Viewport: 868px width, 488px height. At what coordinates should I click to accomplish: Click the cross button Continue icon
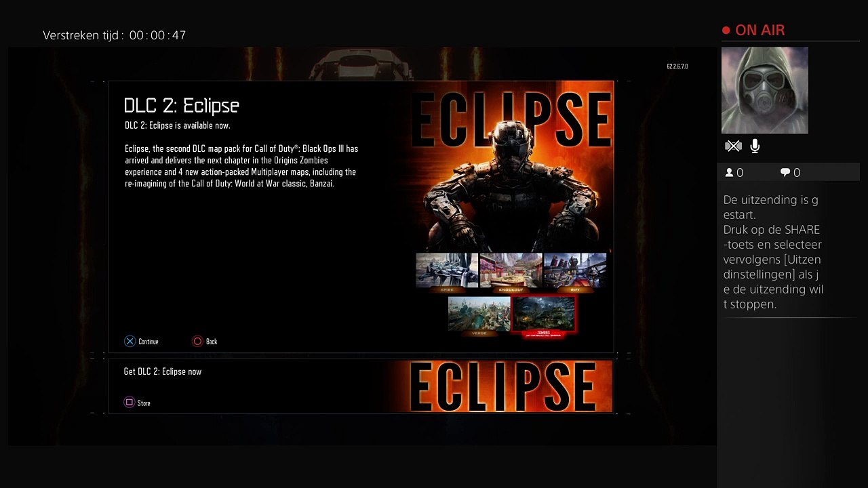[x=130, y=342]
